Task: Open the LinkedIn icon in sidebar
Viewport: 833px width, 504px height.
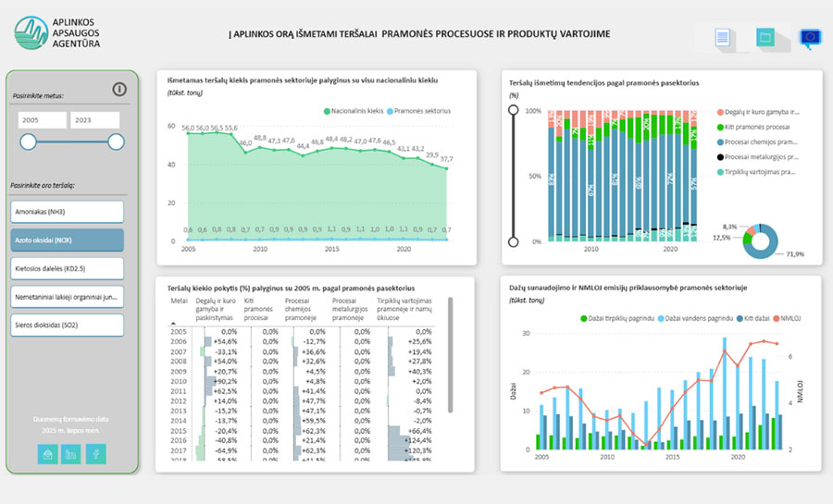Action: (70, 454)
